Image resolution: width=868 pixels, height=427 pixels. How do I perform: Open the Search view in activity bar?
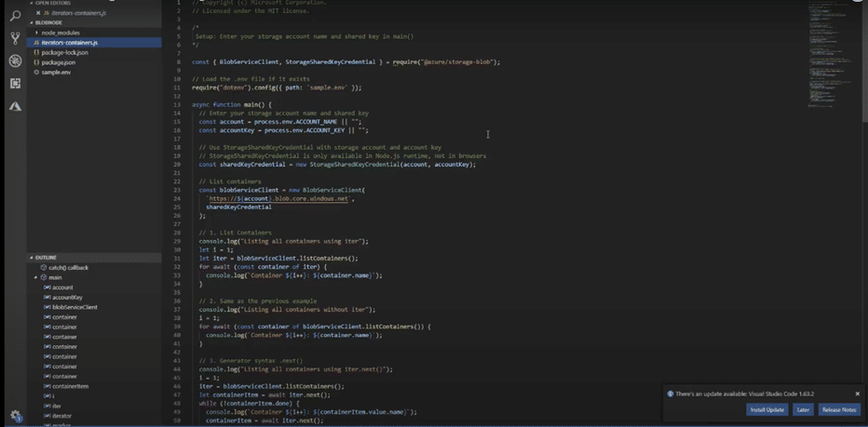pos(15,16)
